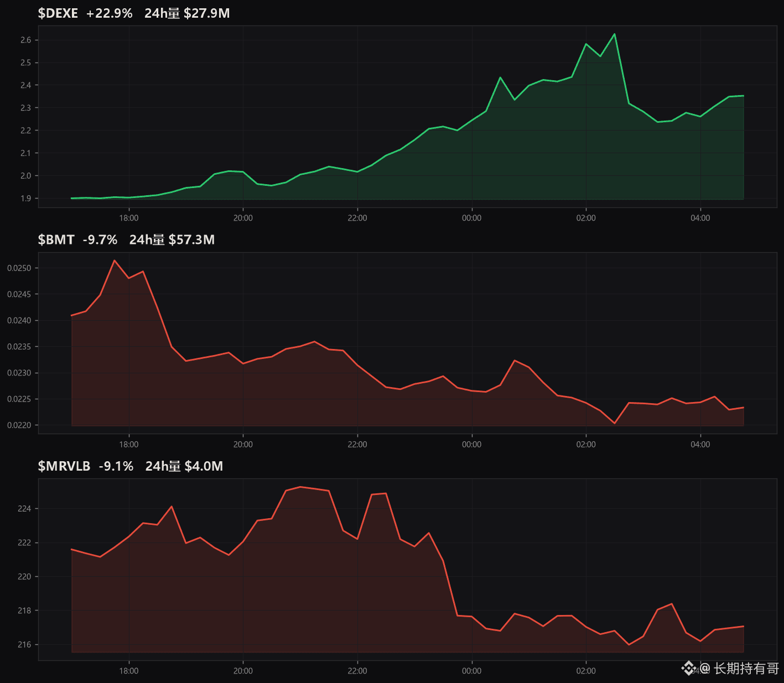Click the 20:00 time label under MRVLB chart
This screenshot has width=784, height=683.
[x=243, y=671]
